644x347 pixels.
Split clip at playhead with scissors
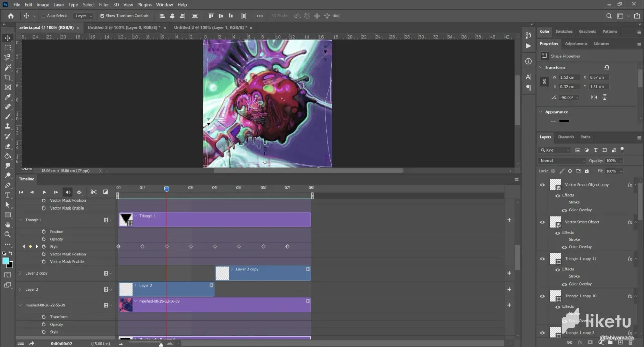click(x=93, y=192)
